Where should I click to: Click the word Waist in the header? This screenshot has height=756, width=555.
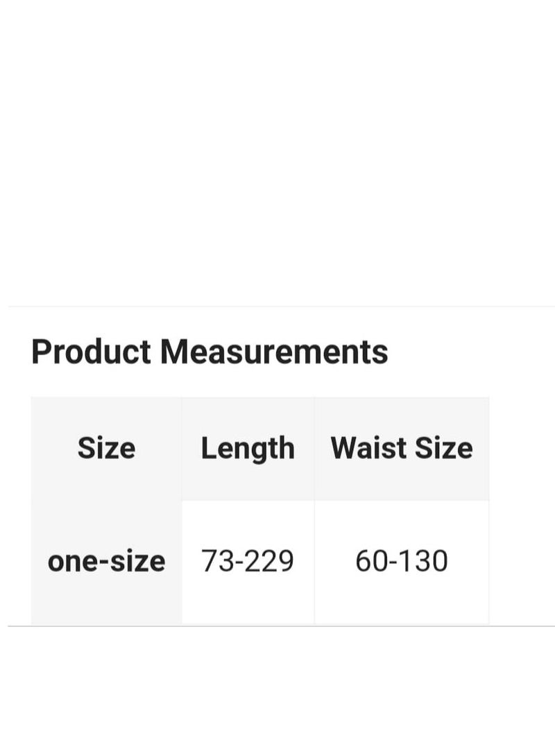363,448
